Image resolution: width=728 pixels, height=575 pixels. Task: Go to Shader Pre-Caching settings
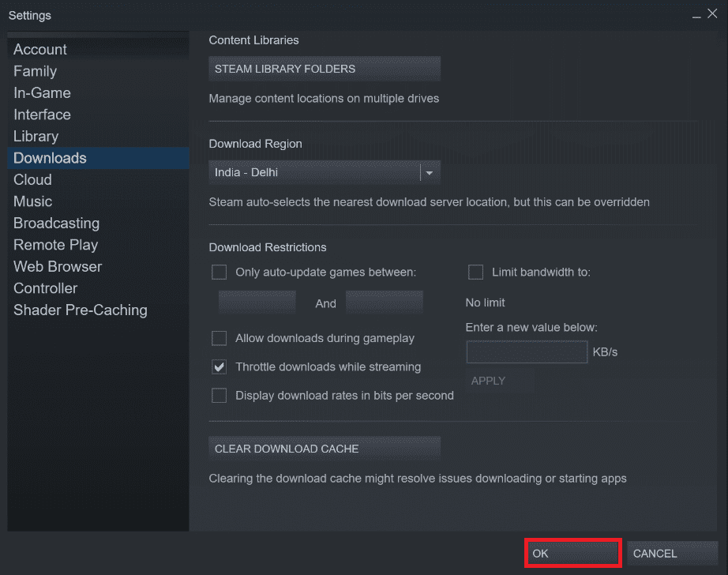point(80,310)
